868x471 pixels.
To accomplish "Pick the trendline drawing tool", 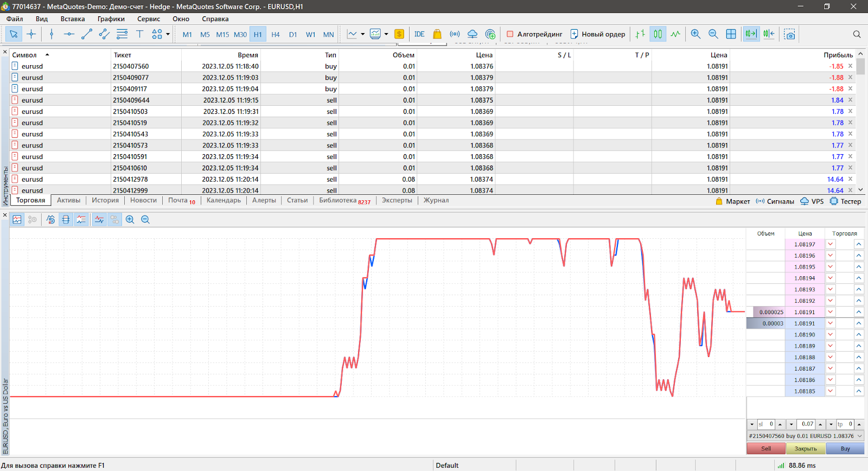I will [x=87, y=34].
